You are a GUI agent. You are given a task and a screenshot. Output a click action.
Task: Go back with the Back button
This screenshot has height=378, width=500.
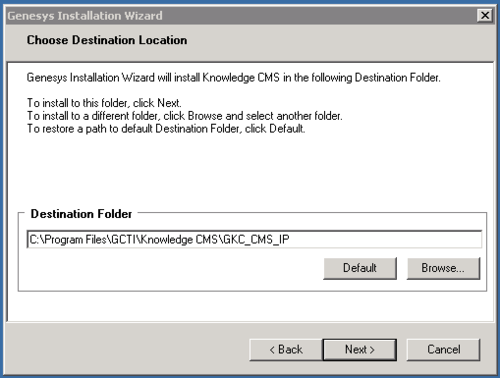click(286, 350)
